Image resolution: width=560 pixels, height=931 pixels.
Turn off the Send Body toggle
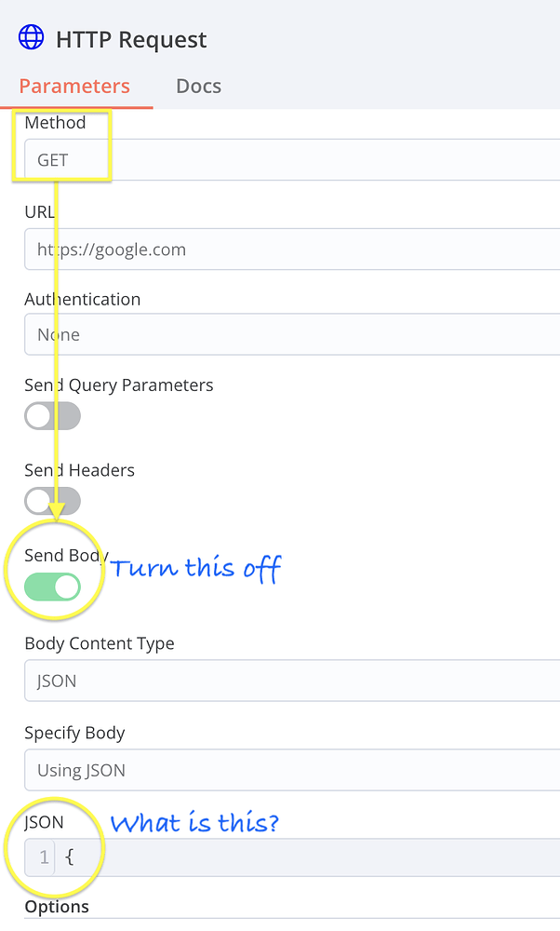point(54,587)
